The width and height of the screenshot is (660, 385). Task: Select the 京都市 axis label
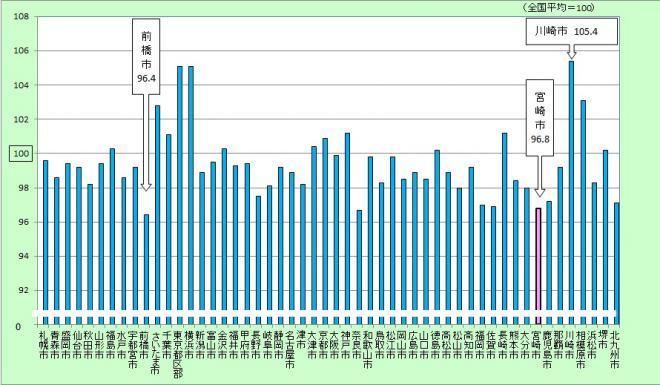click(323, 345)
